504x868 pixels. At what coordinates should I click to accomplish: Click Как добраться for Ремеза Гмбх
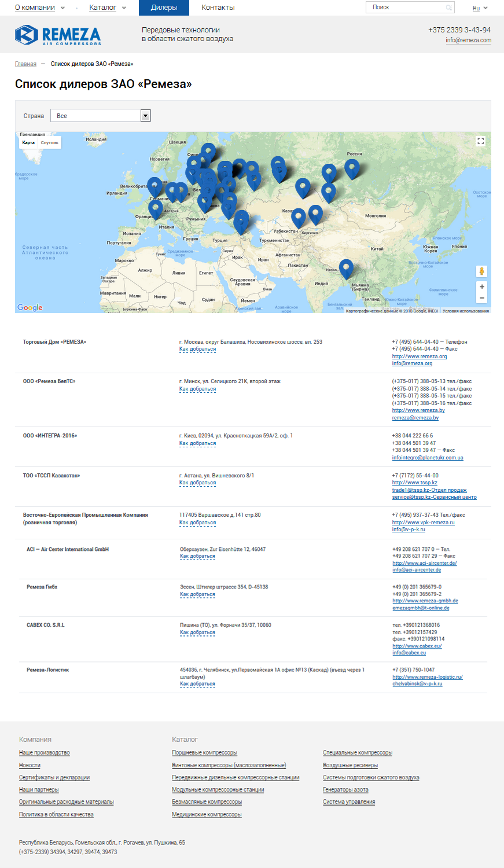pos(197,594)
